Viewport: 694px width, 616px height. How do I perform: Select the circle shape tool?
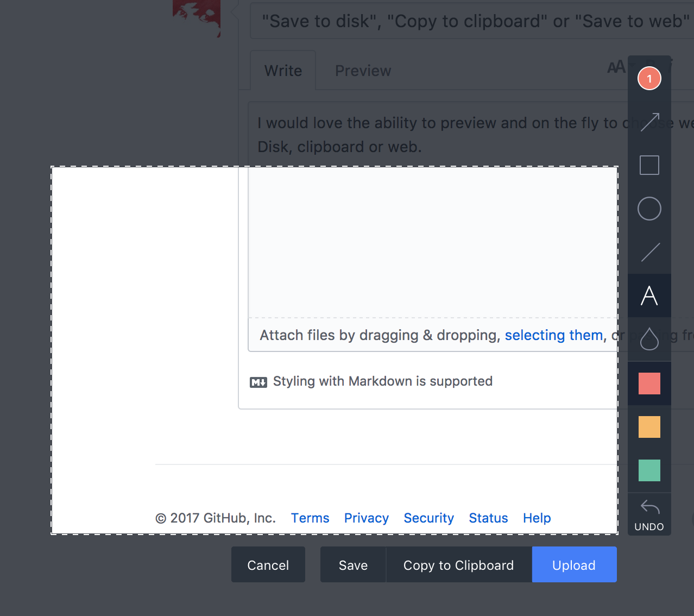649,209
